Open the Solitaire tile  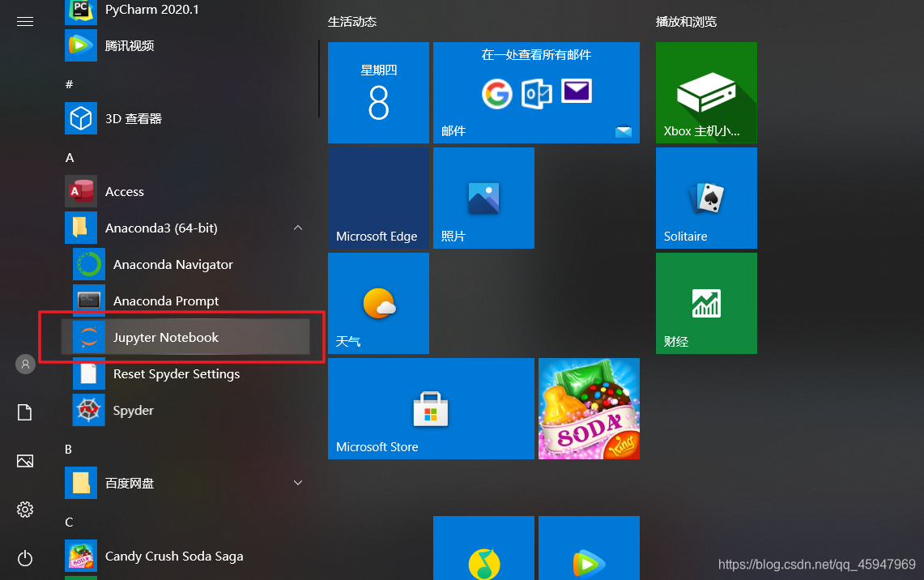point(706,198)
